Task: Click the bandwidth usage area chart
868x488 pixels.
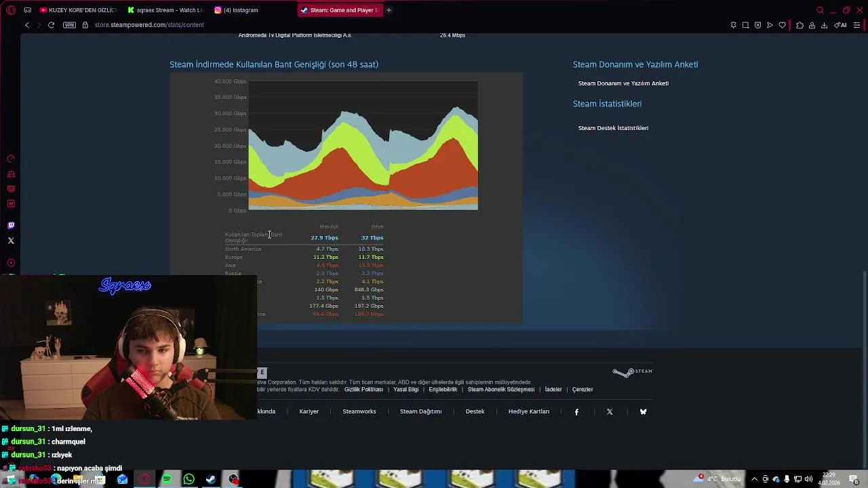Action: point(363,146)
